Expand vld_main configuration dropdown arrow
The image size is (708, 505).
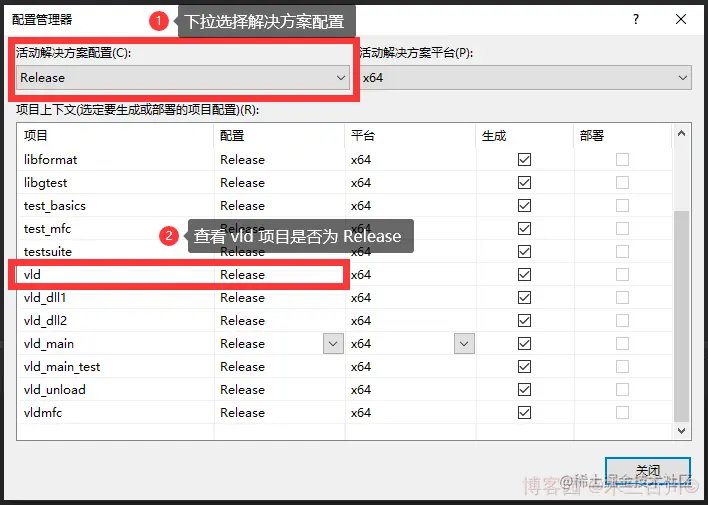coord(333,344)
